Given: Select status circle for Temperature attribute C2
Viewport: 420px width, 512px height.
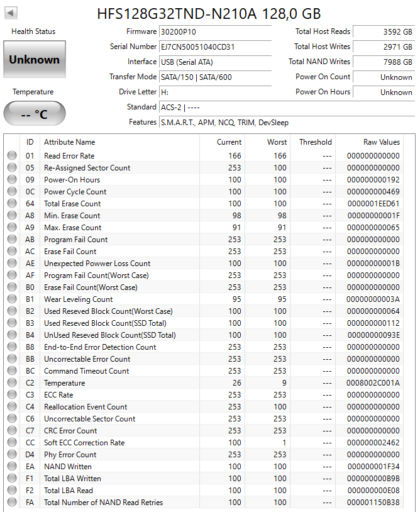Looking at the screenshot, I should point(12,382).
